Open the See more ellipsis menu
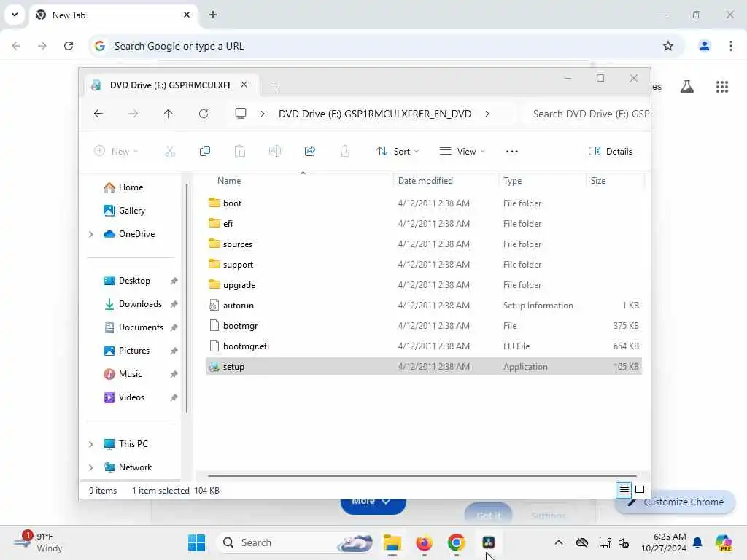Image resolution: width=747 pixels, height=560 pixels. point(511,152)
